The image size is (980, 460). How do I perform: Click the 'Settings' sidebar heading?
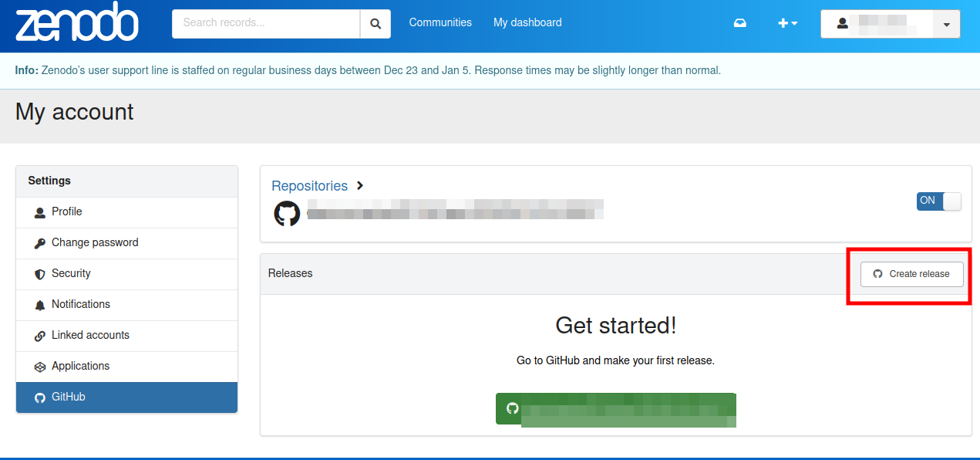[49, 181]
